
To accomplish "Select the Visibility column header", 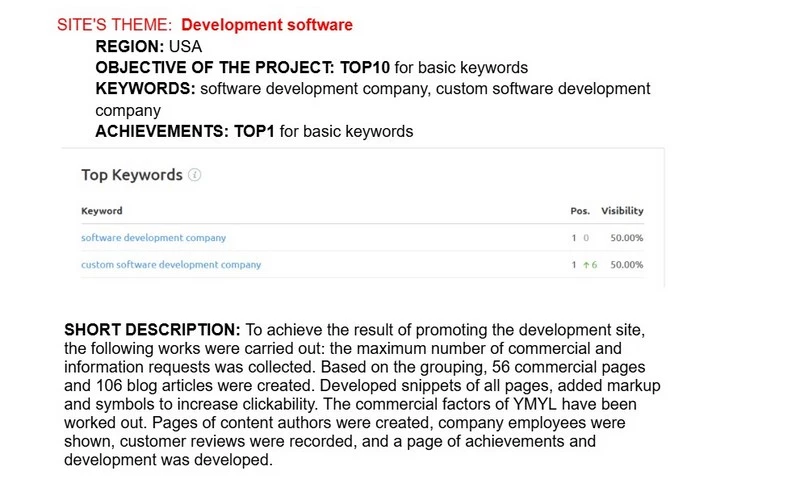I will click(x=622, y=211).
